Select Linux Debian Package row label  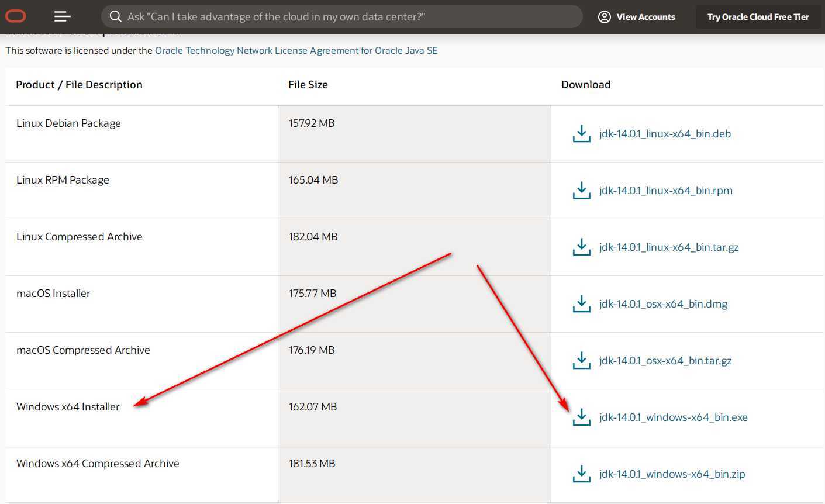[68, 123]
